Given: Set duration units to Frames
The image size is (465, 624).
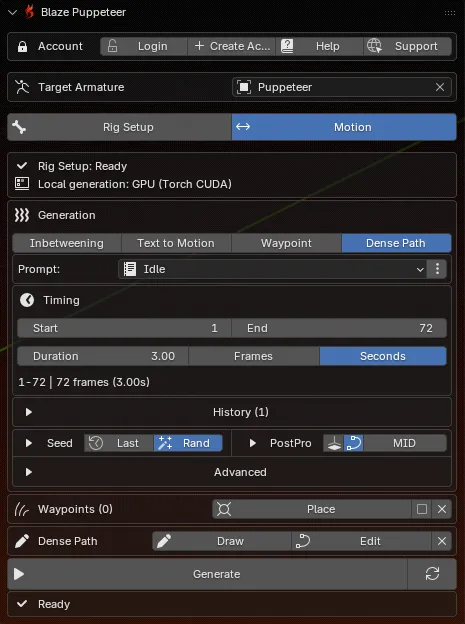Looking at the screenshot, I should tap(254, 356).
